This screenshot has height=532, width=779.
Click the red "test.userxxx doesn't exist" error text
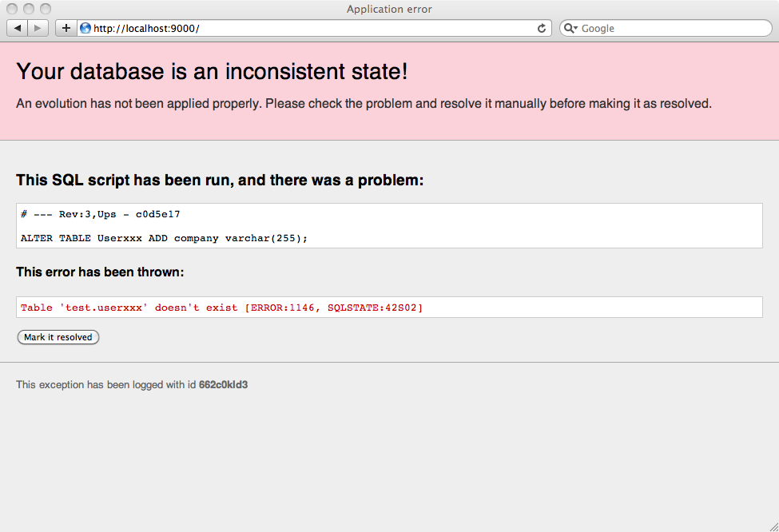(x=221, y=308)
